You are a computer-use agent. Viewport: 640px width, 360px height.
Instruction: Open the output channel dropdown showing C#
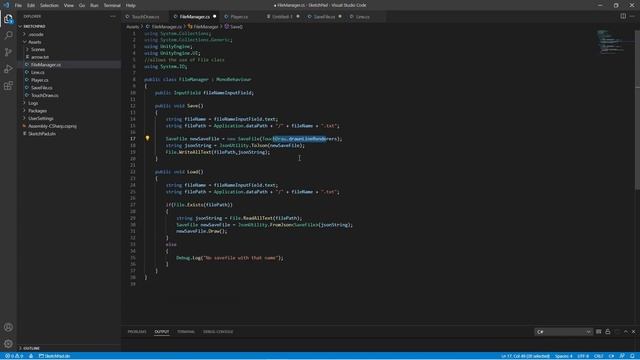pyautogui.click(x=563, y=332)
